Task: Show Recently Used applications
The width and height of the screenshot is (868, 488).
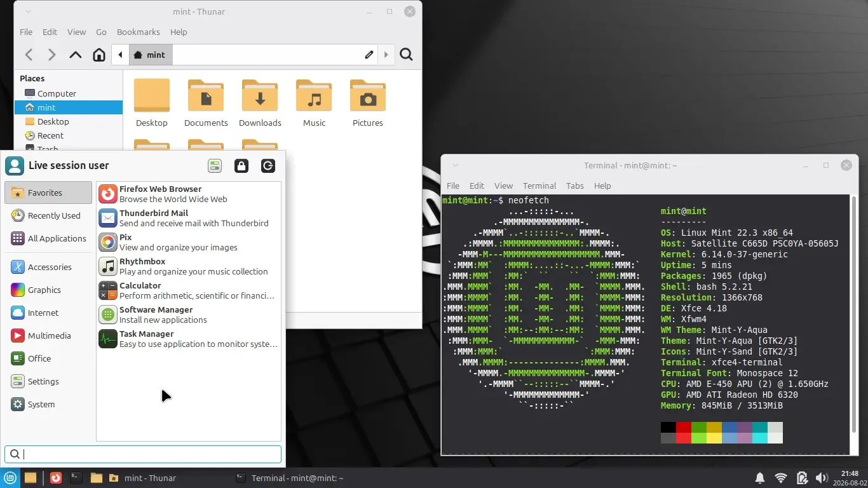Action: pos(48,215)
